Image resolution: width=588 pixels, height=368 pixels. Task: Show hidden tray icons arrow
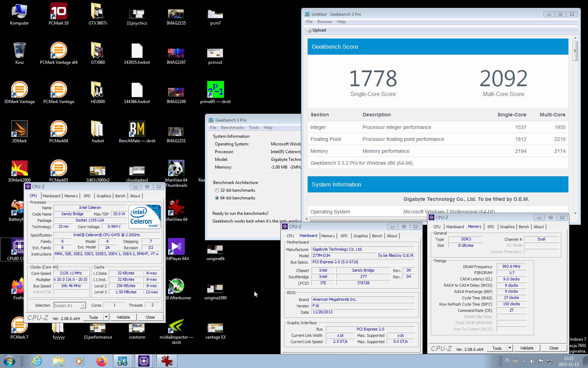tap(524, 361)
